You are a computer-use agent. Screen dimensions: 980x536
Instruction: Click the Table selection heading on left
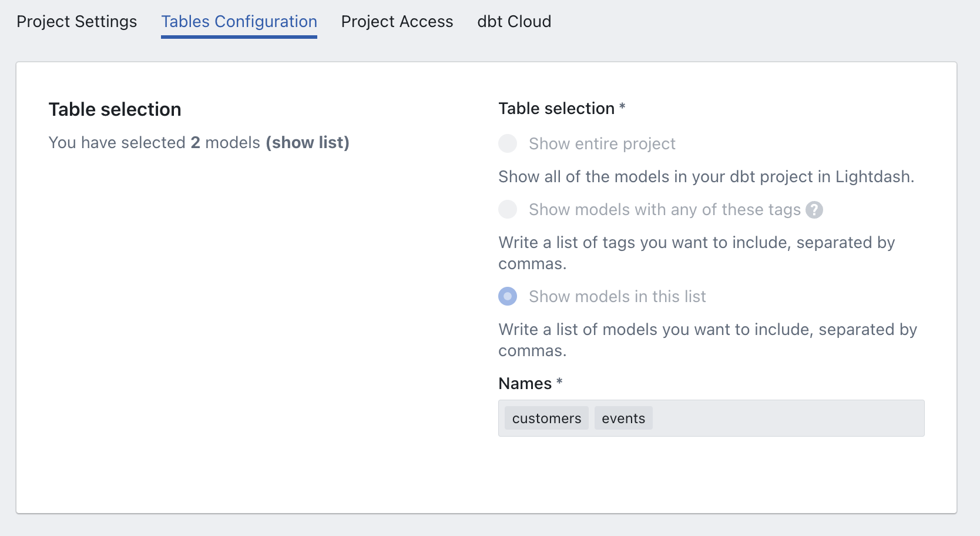[115, 109]
